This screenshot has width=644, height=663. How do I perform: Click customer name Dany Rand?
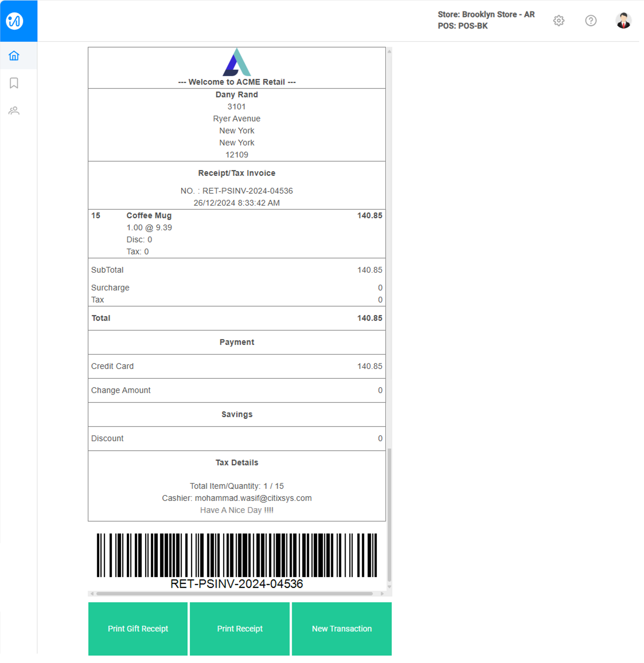237,95
